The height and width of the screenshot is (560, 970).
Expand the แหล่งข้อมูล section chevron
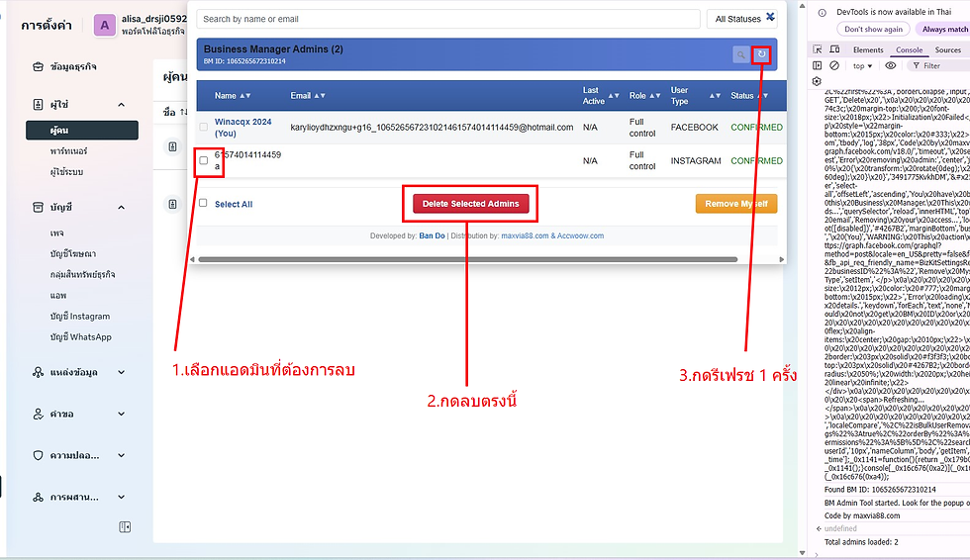(x=121, y=372)
